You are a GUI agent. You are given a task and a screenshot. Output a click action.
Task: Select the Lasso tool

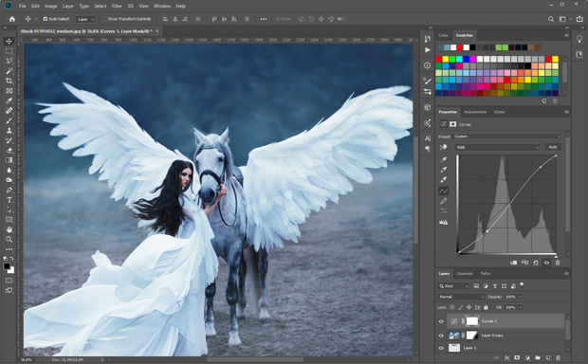click(x=9, y=61)
